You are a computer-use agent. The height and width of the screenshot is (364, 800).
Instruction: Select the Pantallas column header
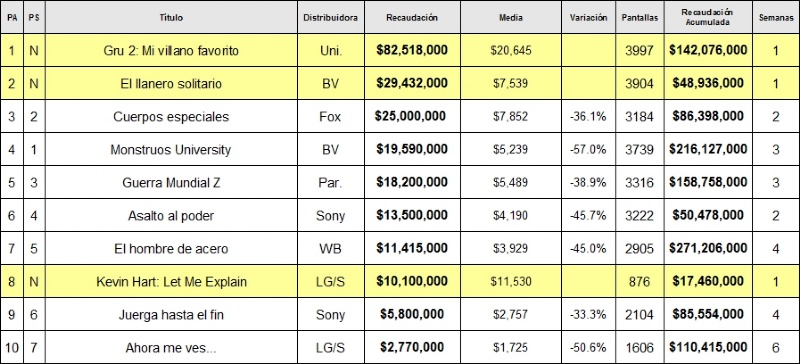640,17
